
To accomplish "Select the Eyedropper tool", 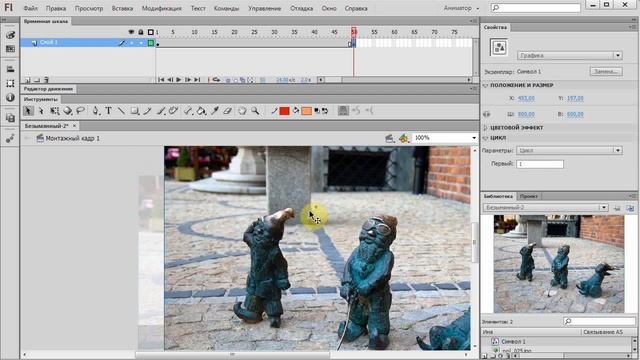I will [215, 111].
